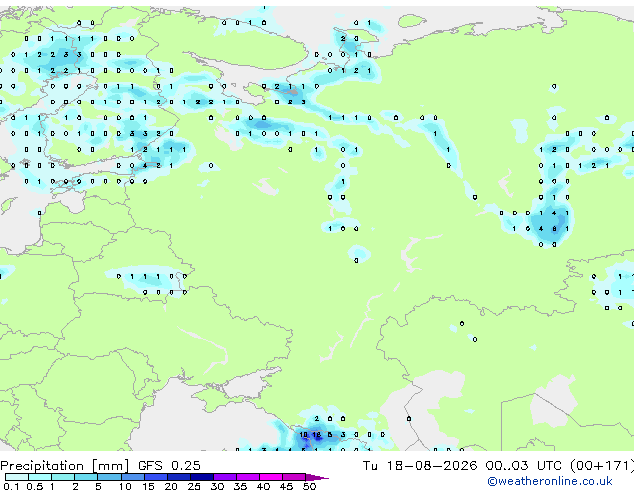Select the above-50 mm arrow tip swatch

tap(317, 477)
